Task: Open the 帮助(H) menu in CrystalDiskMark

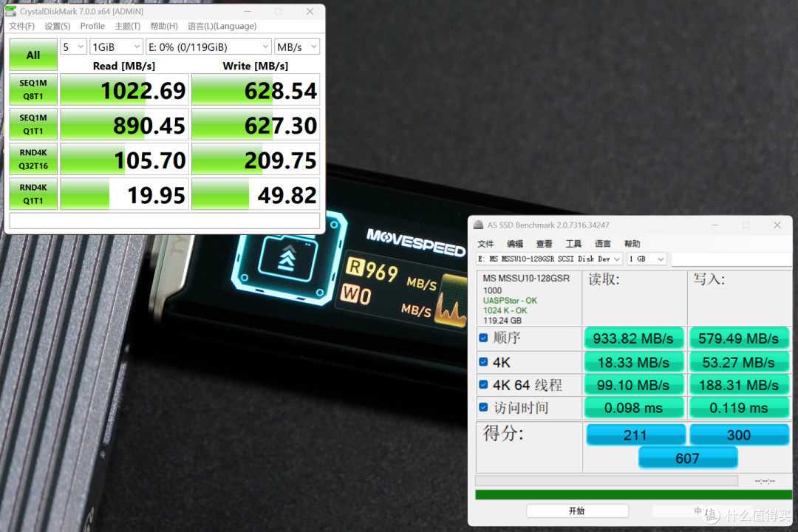Action: point(164,26)
